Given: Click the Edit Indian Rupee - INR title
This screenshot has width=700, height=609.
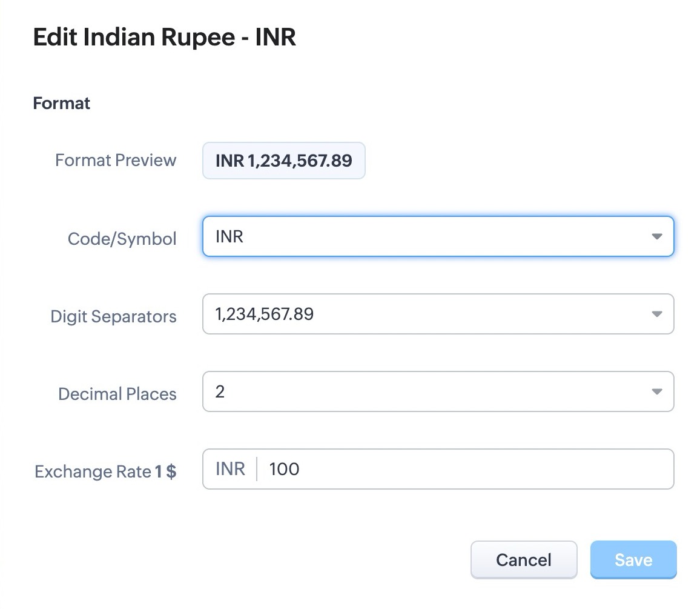Looking at the screenshot, I should (x=164, y=38).
